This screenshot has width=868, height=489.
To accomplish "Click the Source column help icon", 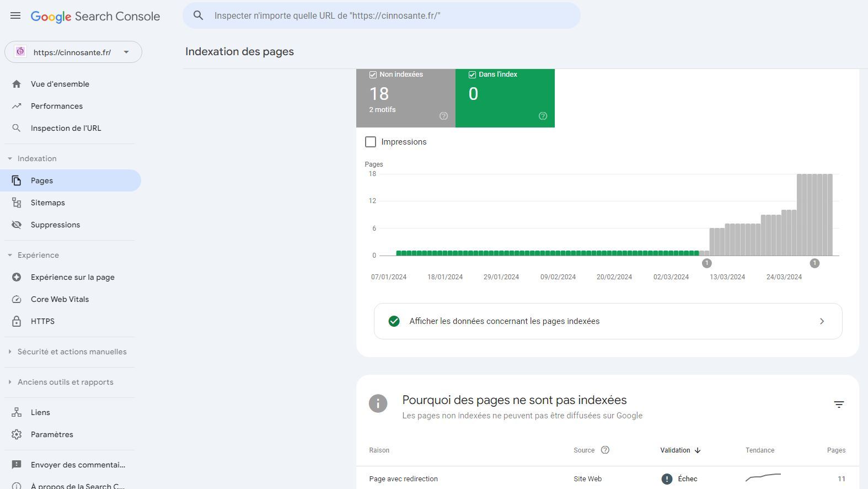I will click(x=605, y=450).
